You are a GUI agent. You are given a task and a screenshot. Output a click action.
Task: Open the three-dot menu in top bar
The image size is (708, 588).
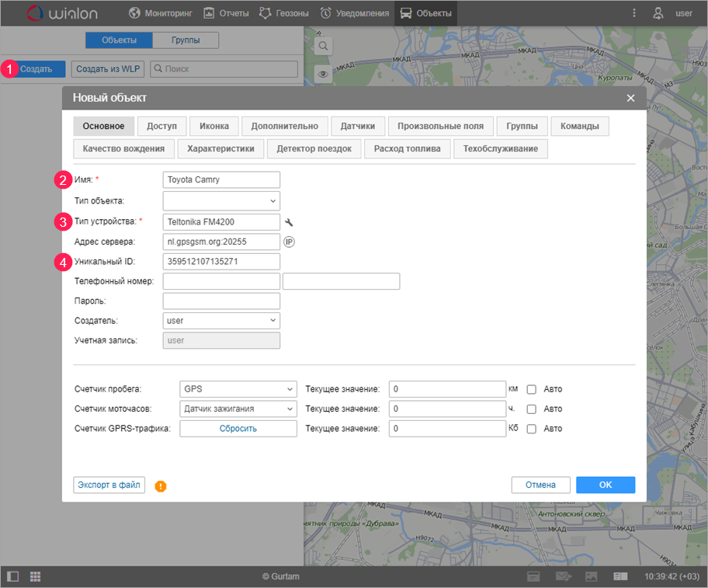[634, 13]
